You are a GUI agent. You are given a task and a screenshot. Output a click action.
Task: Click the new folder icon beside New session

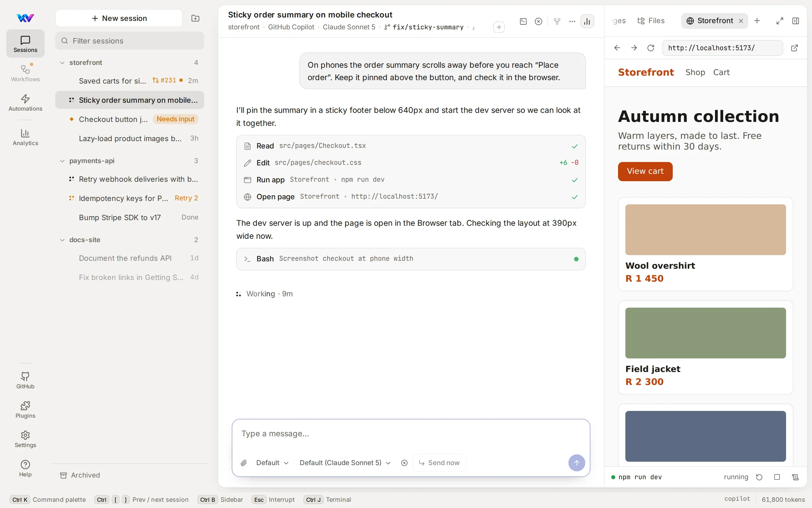point(195,18)
